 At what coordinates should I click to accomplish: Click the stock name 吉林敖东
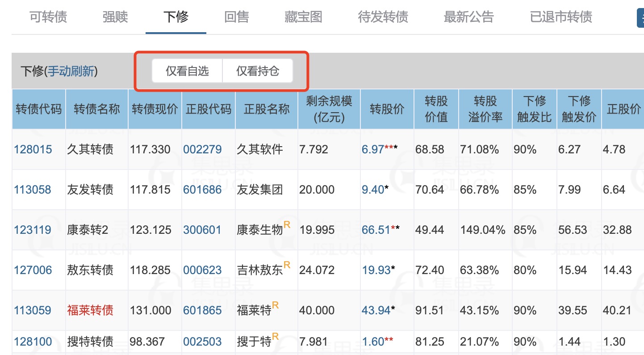(x=260, y=270)
